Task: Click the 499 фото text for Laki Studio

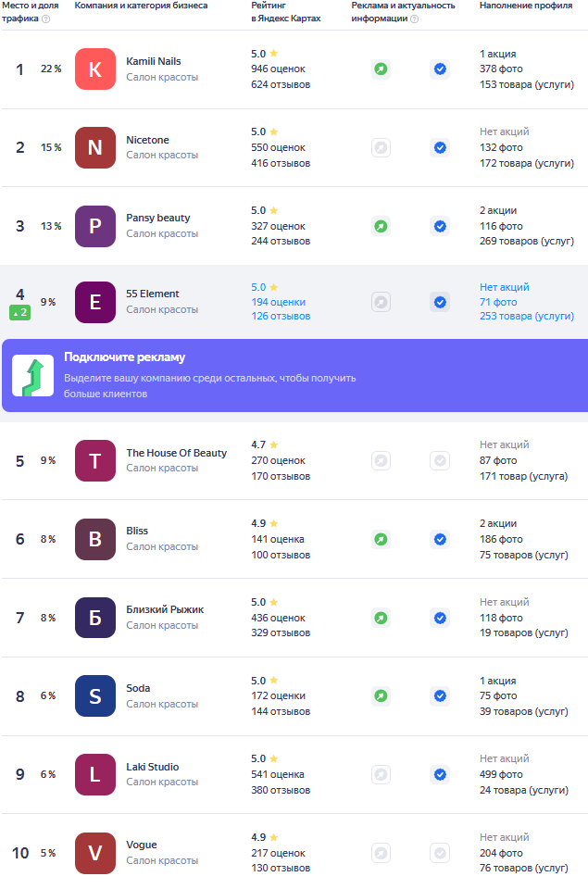Action: 501,774
